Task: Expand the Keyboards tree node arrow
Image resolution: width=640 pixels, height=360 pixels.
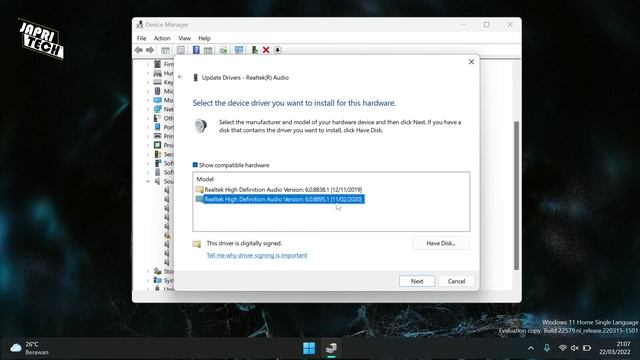Action: point(148,82)
